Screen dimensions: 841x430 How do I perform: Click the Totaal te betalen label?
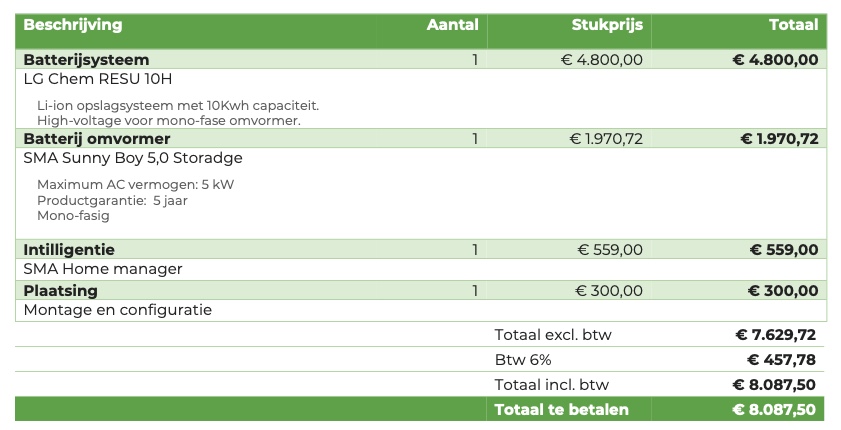click(x=562, y=409)
